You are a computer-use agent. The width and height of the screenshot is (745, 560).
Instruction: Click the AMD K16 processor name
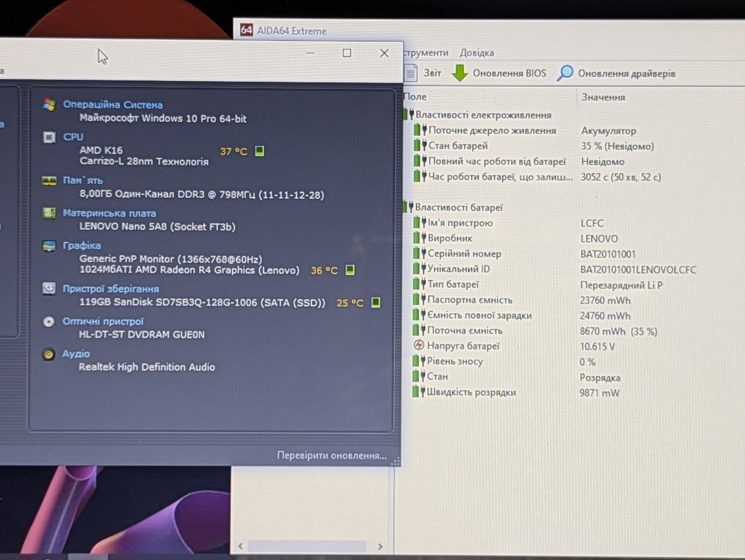(101, 150)
